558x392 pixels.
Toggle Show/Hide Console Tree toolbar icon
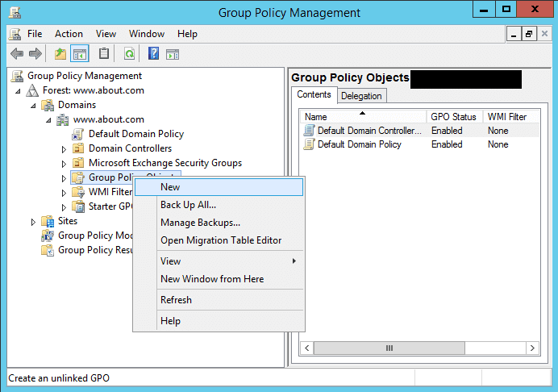(x=80, y=54)
